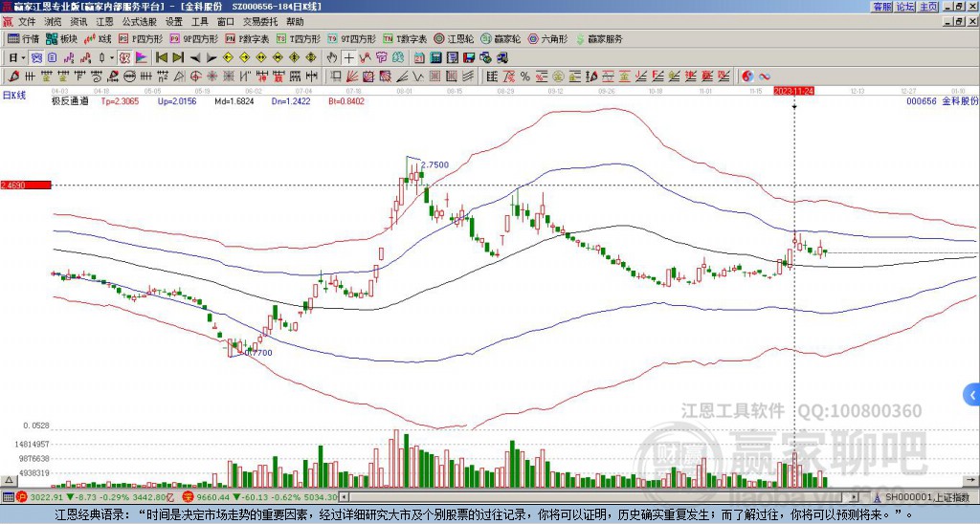Open the 江恩 menu
The height and width of the screenshot is (524, 980).
(105, 22)
